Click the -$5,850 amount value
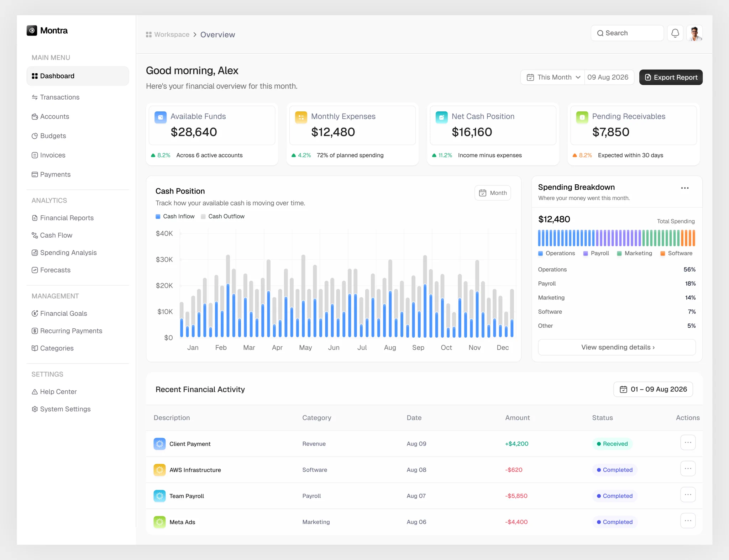 [x=516, y=496]
